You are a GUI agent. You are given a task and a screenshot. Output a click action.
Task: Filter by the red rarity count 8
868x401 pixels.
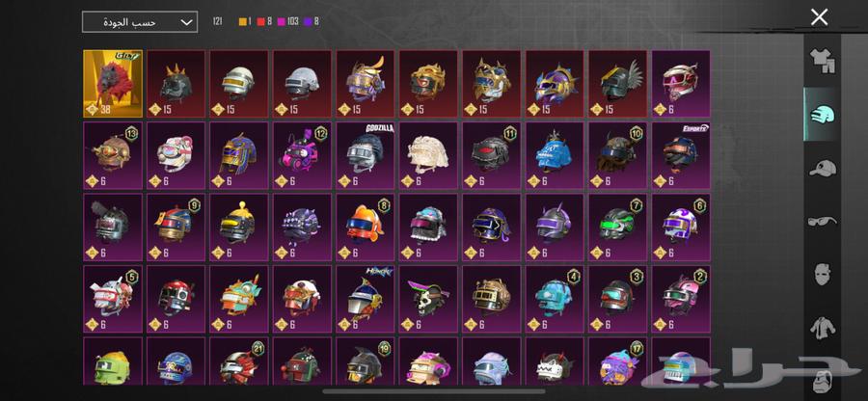coord(264,21)
